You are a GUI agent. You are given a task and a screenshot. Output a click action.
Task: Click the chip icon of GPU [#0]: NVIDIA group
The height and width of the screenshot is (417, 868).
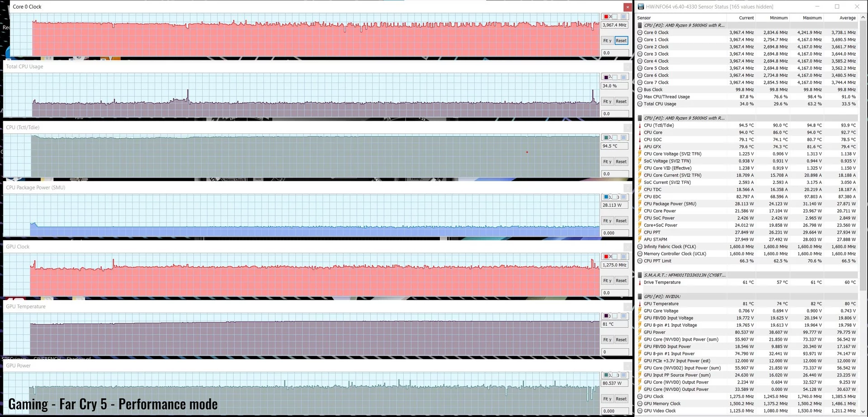[x=640, y=297]
